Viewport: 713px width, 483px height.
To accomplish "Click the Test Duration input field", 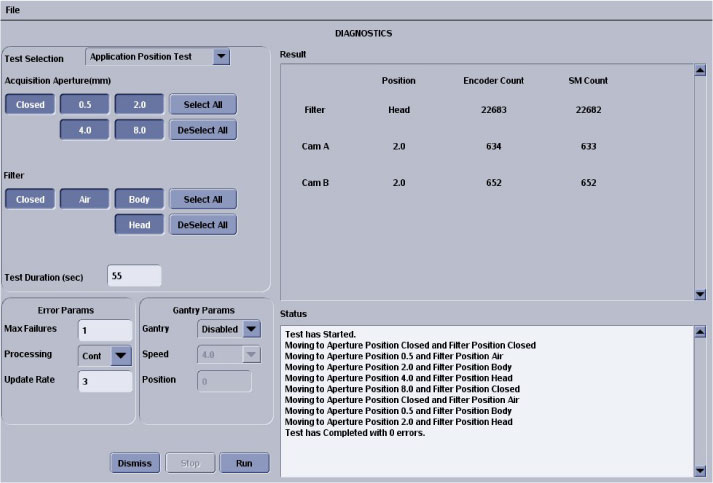I will 134,276.
